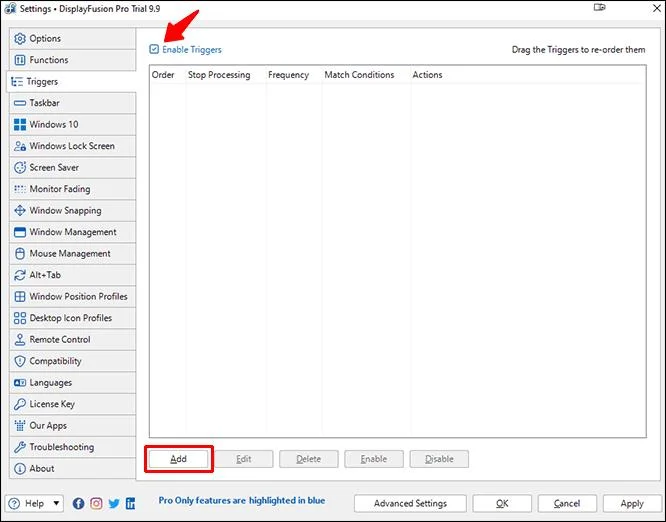Click the Window Management icon
Image resolution: width=666 pixels, height=522 pixels.
[x=20, y=232]
